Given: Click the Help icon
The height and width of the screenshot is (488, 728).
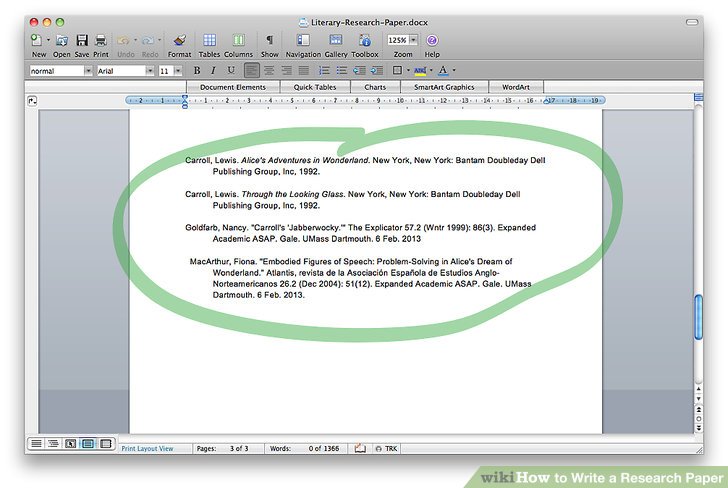Looking at the screenshot, I should coord(432,40).
